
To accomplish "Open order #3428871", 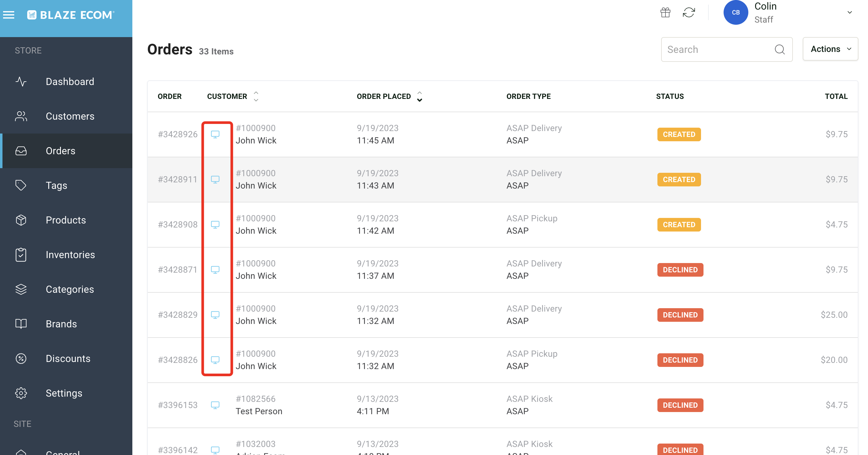I will point(177,270).
